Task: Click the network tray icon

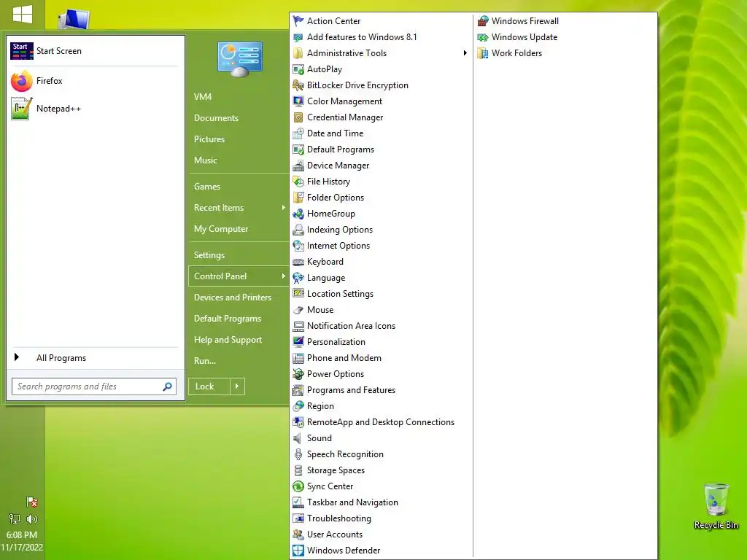Action: 15,519
